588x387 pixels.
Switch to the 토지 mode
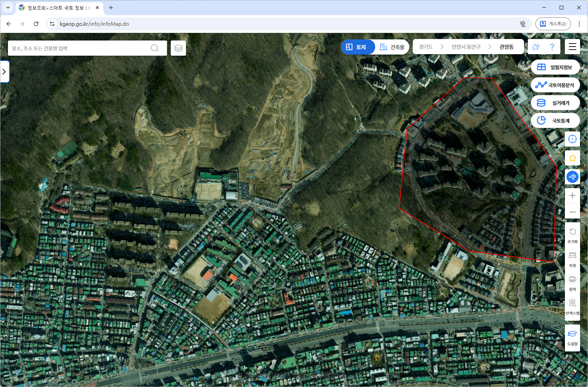[x=358, y=47]
